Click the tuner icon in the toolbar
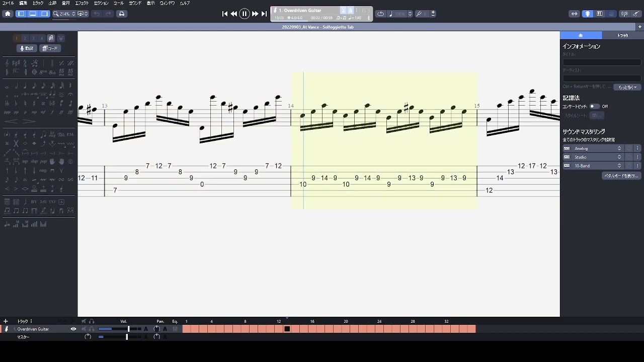Image resolution: width=644 pixels, height=362 pixels. 624,14
